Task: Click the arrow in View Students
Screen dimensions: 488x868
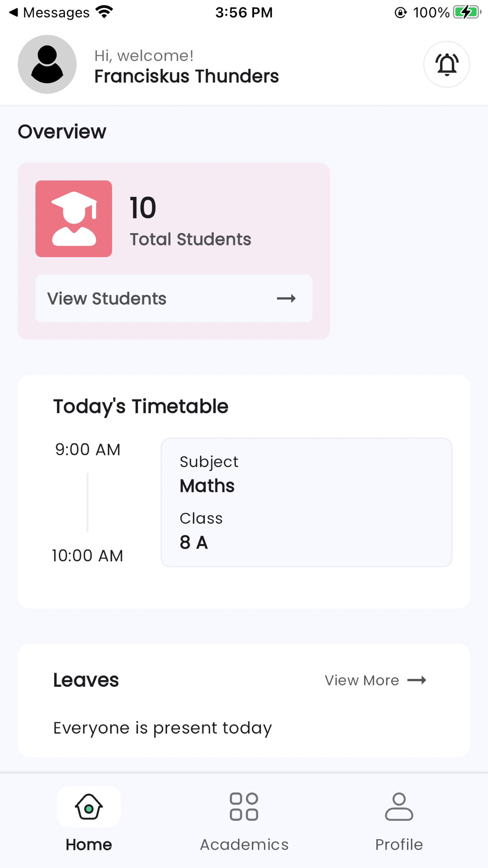Action: [286, 298]
